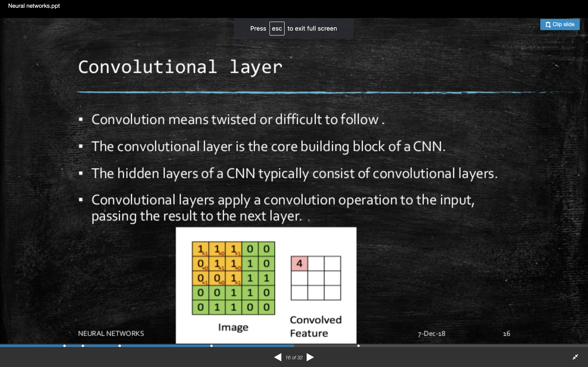This screenshot has width=588, height=367.
Task: Click the green and yellow Image grid
Action: pos(233,278)
